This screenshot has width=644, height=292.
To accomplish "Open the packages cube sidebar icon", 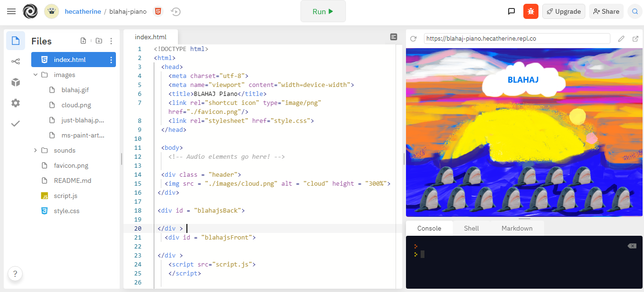I will coord(16,82).
